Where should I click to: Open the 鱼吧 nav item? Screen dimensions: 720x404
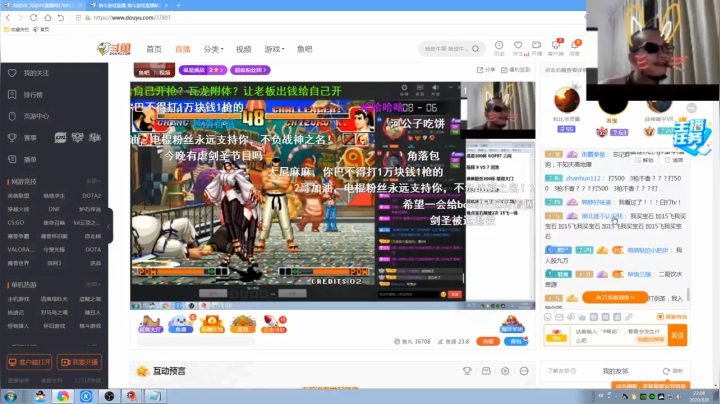[304, 49]
